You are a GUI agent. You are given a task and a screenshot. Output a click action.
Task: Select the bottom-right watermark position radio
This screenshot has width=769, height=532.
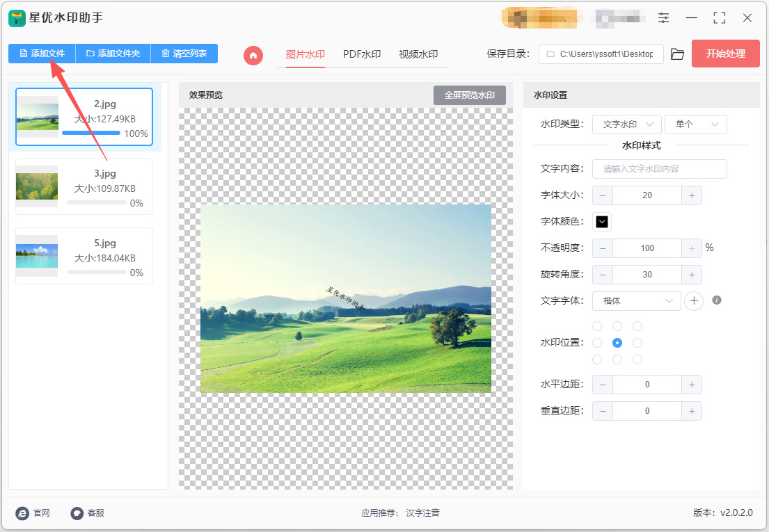(637, 360)
